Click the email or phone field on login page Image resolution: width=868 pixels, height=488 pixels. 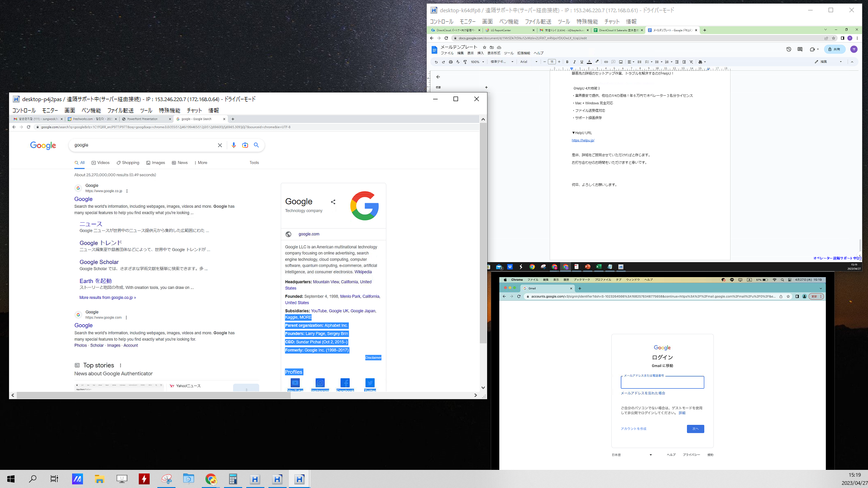[662, 382]
